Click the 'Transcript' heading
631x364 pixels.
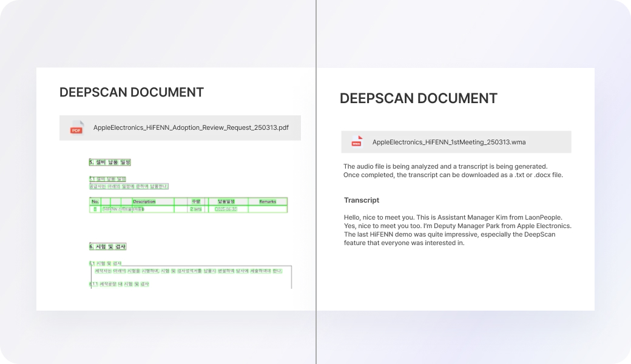[362, 200]
